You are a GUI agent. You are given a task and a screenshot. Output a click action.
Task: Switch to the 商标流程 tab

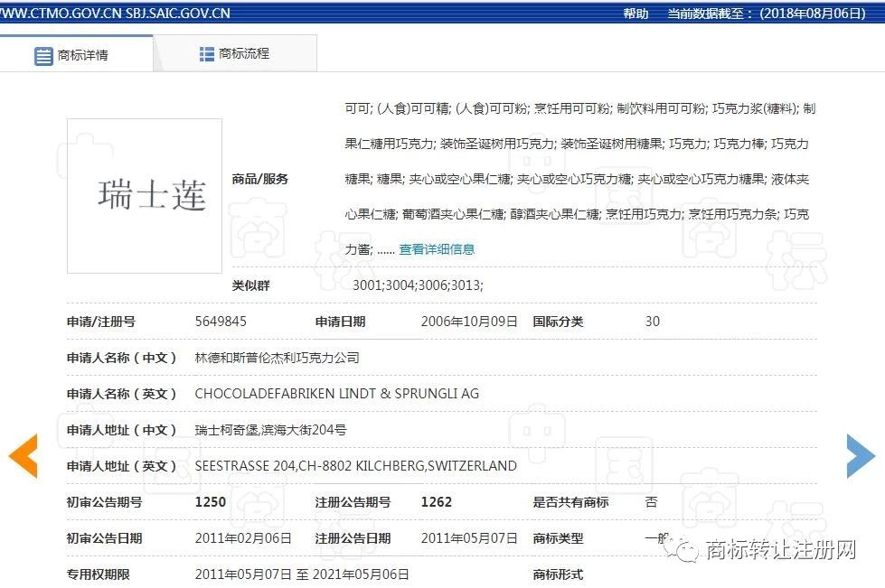click(x=235, y=53)
